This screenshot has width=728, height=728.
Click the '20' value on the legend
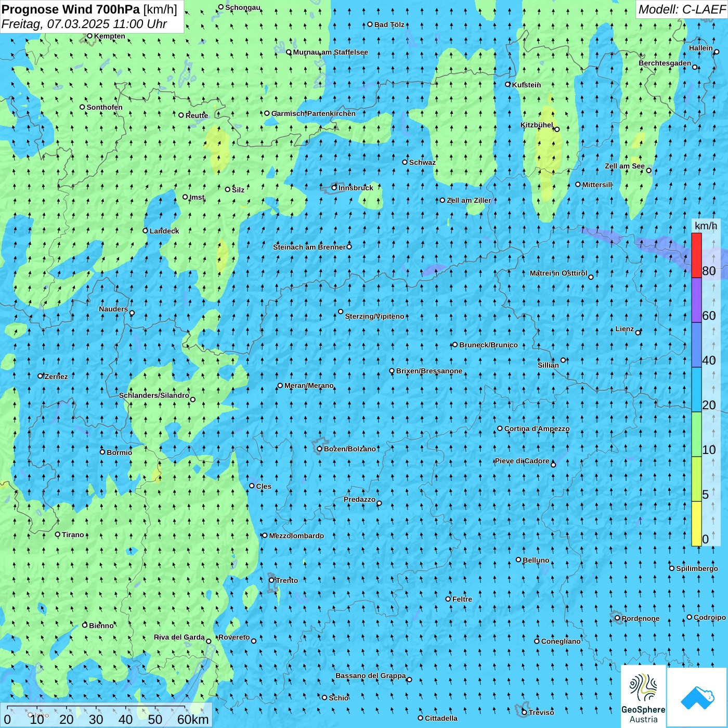tap(709, 405)
